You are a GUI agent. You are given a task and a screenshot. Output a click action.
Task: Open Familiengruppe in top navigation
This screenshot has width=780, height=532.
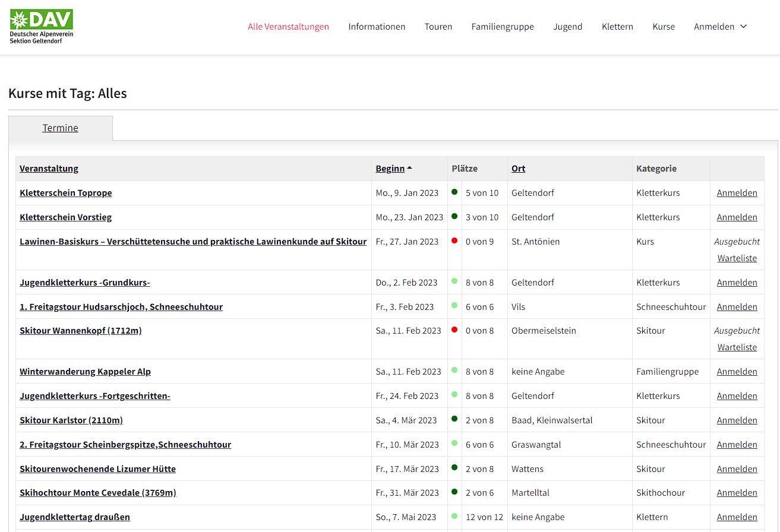[503, 27]
